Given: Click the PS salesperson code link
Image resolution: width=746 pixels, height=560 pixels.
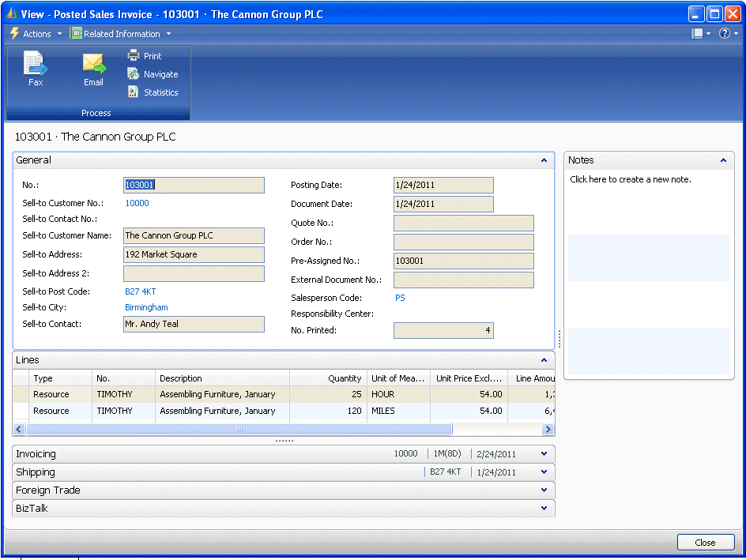Looking at the screenshot, I should pyautogui.click(x=400, y=298).
